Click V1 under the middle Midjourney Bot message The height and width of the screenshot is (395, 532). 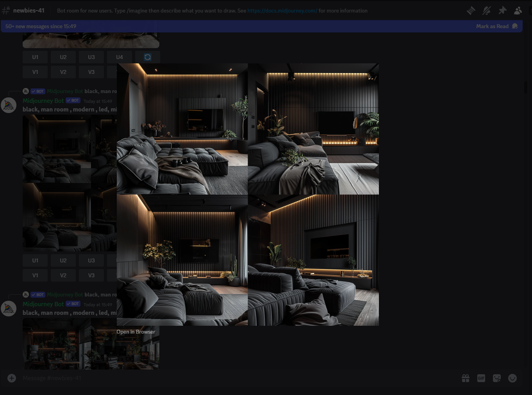[x=35, y=275]
